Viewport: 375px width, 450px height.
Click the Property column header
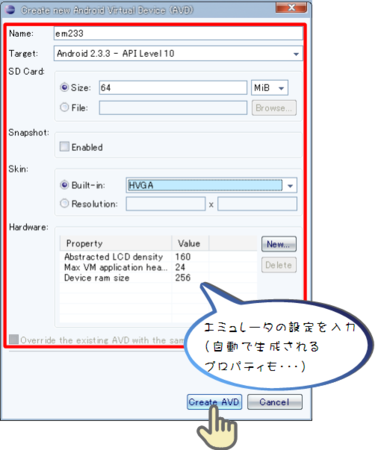coord(116,243)
